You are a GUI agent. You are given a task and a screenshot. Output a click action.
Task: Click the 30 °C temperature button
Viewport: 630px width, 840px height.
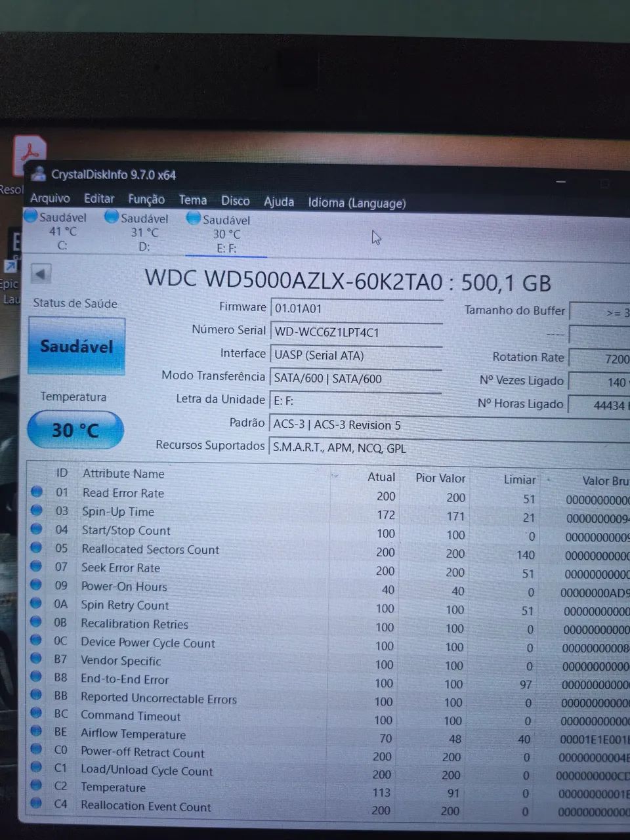pyautogui.click(x=75, y=430)
